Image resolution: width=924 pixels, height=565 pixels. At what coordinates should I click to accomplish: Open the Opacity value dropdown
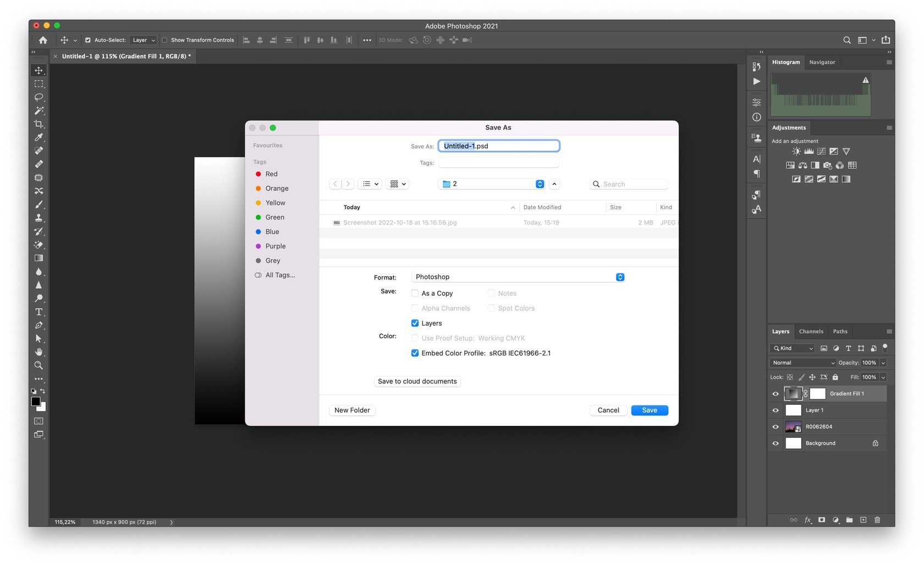(883, 363)
